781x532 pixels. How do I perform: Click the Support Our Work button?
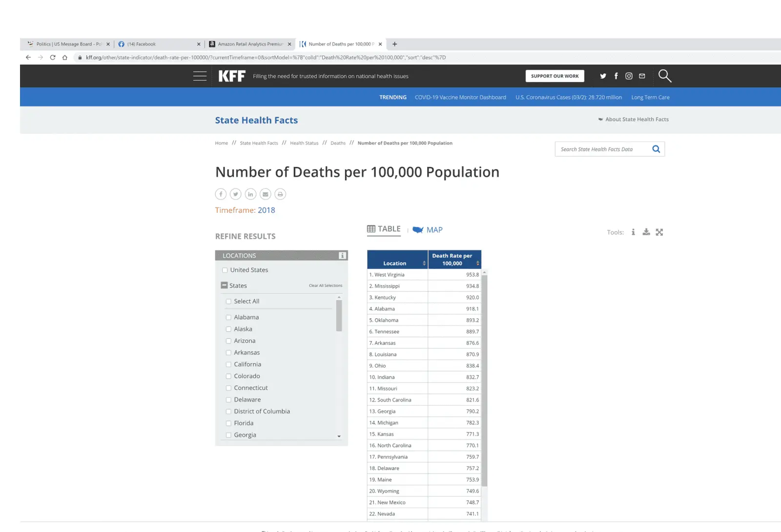(555, 76)
